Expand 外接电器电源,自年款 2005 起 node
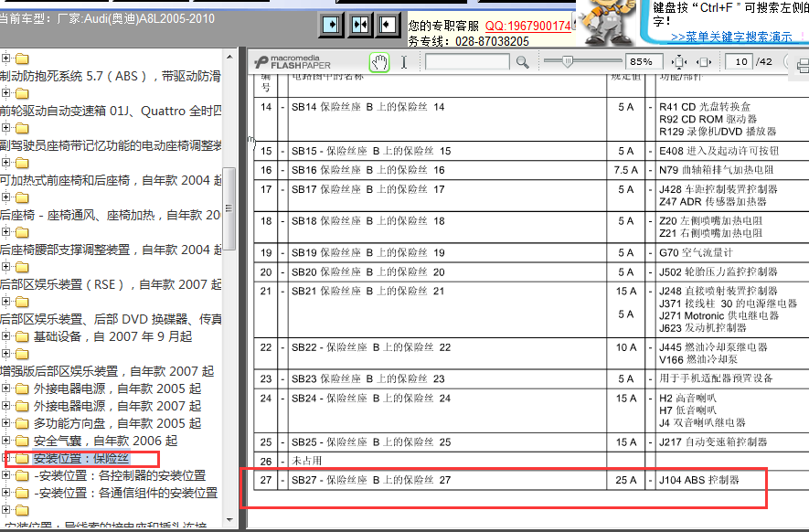The width and height of the screenshot is (809, 532). (5, 388)
